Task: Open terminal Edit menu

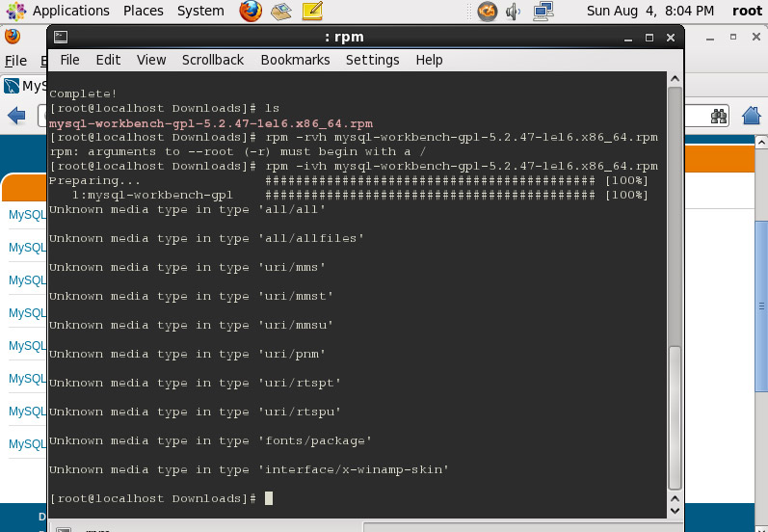Action: point(108,60)
